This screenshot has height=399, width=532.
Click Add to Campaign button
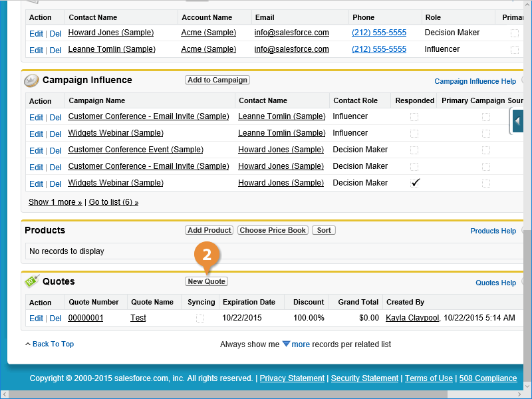tap(217, 80)
